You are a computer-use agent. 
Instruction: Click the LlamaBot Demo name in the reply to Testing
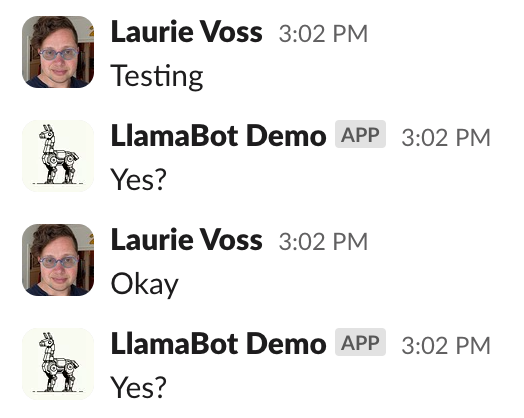[218, 136]
